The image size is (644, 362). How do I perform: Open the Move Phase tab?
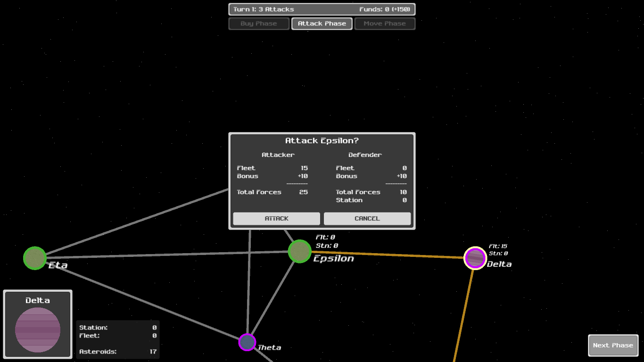click(x=385, y=24)
